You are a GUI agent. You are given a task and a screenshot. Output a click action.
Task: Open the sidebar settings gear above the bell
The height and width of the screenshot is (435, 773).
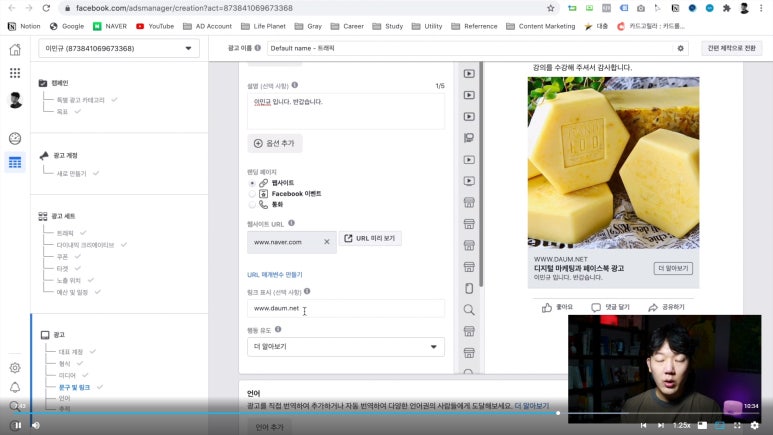click(x=15, y=368)
